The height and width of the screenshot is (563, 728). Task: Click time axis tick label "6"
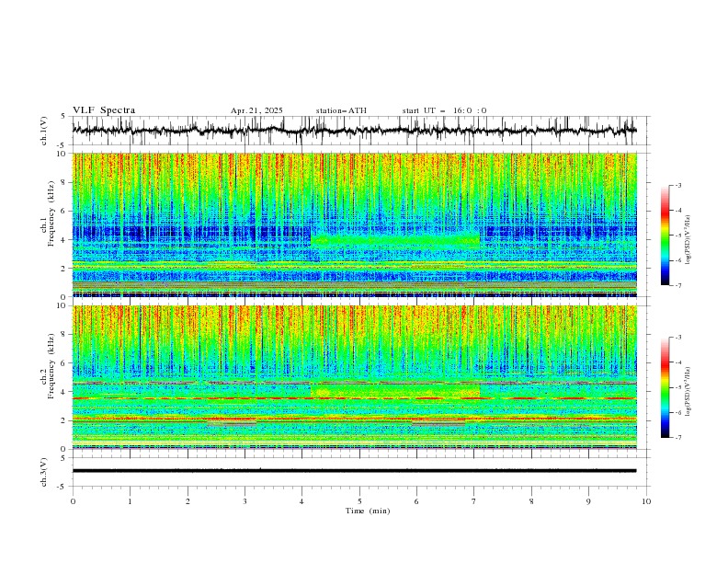[x=416, y=501]
